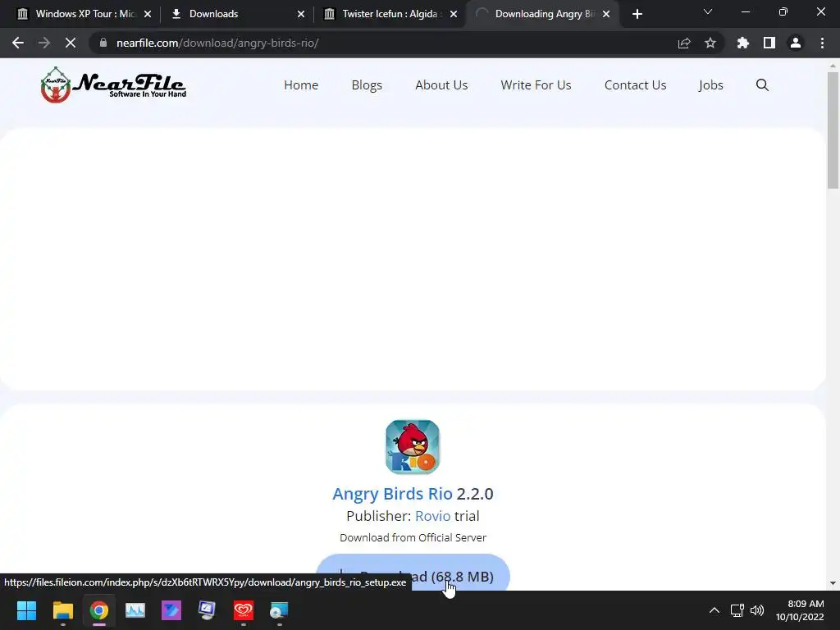This screenshot has width=840, height=630.
Task: Open the Write For Us page
Action: 536,84
